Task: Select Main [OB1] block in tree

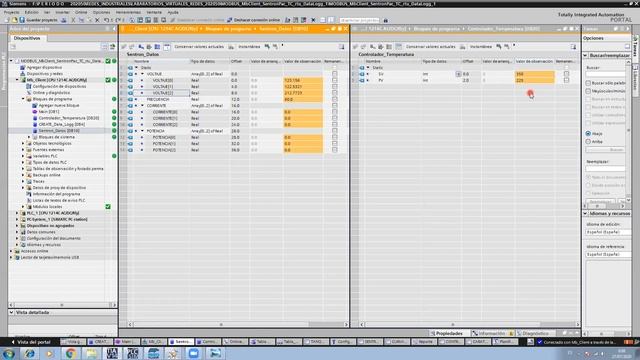Action: tap(49, 112)
